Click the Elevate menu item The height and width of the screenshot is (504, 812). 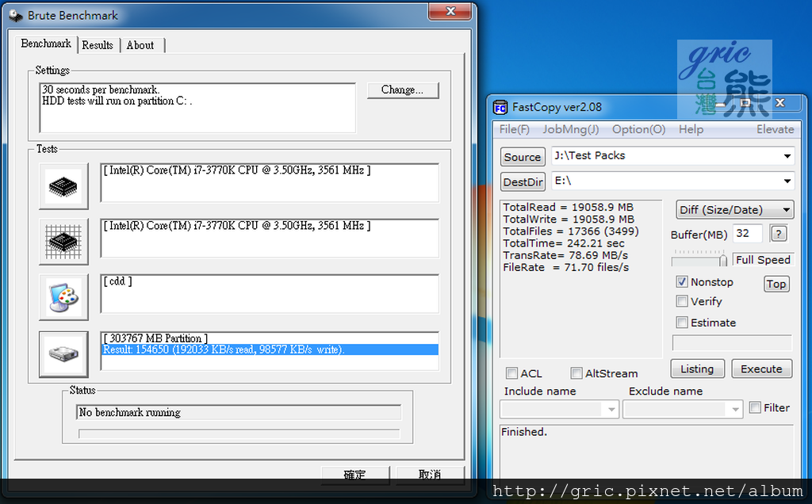coord(775,129)
